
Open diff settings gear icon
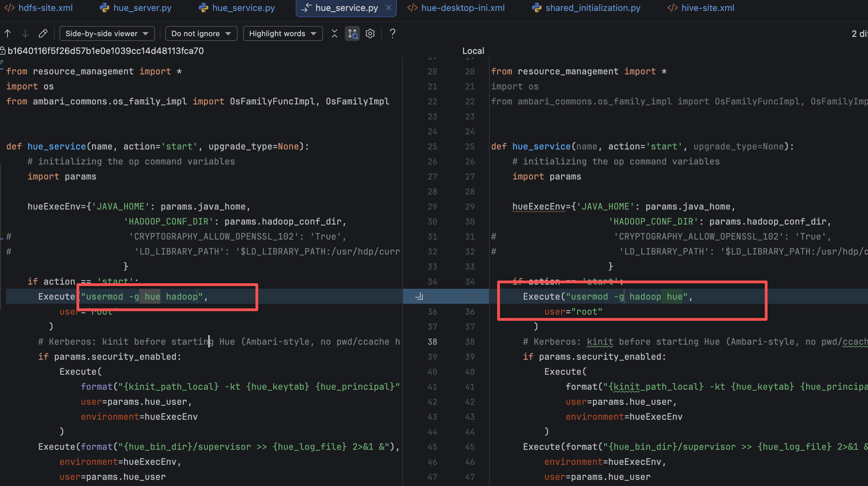point(370,33)
